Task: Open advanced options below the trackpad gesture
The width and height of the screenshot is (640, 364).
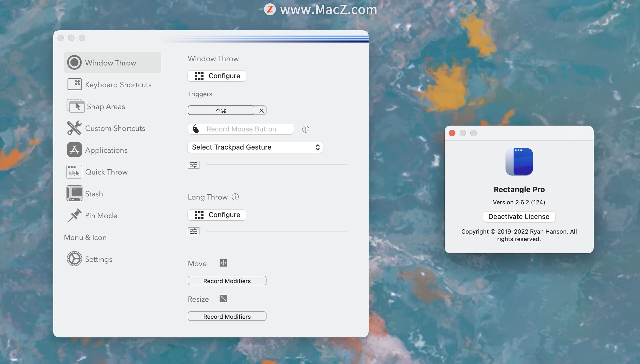Action: point(193,164)
